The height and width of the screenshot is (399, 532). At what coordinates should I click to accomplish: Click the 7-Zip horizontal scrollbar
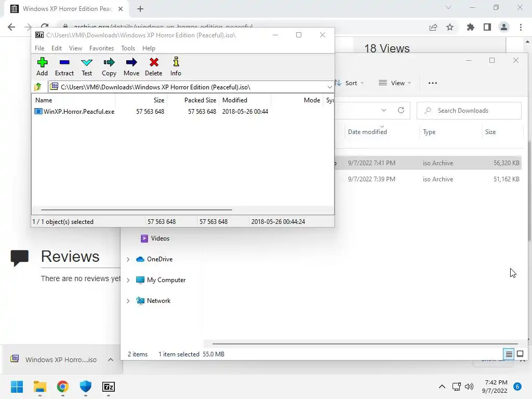[x=137, y=210]
